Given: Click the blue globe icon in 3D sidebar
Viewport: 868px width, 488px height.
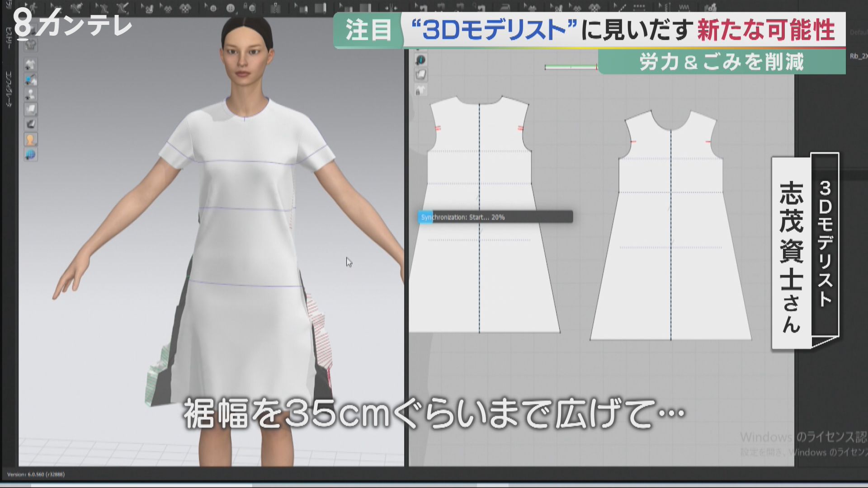Looking at the screenshot, I should pos(31,155).
